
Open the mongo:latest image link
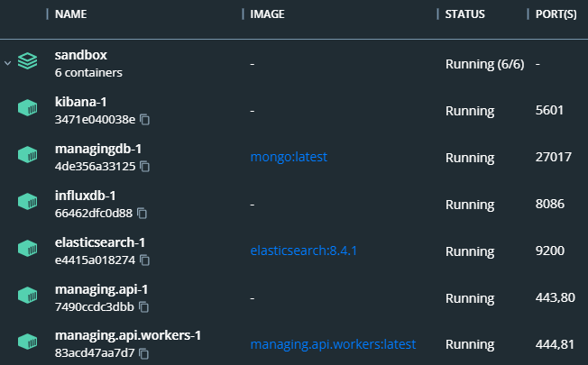[288, 157]
